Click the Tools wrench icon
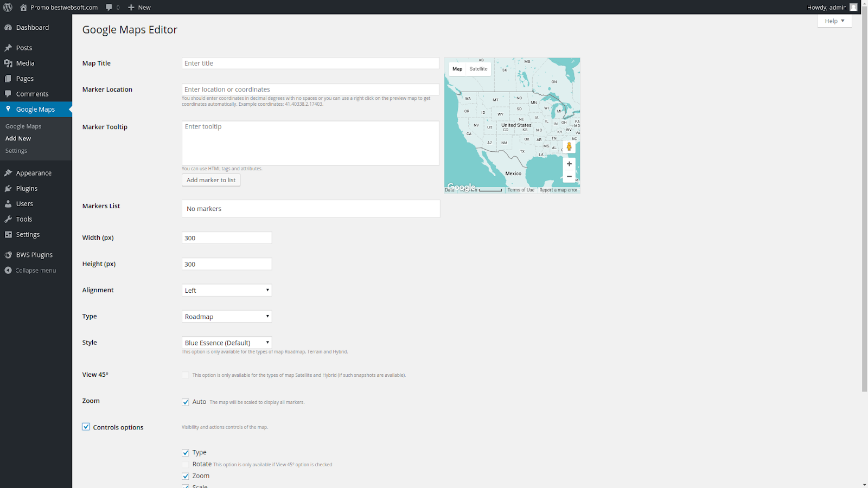Viewport: 868px width, 488px height. (8, 219)
